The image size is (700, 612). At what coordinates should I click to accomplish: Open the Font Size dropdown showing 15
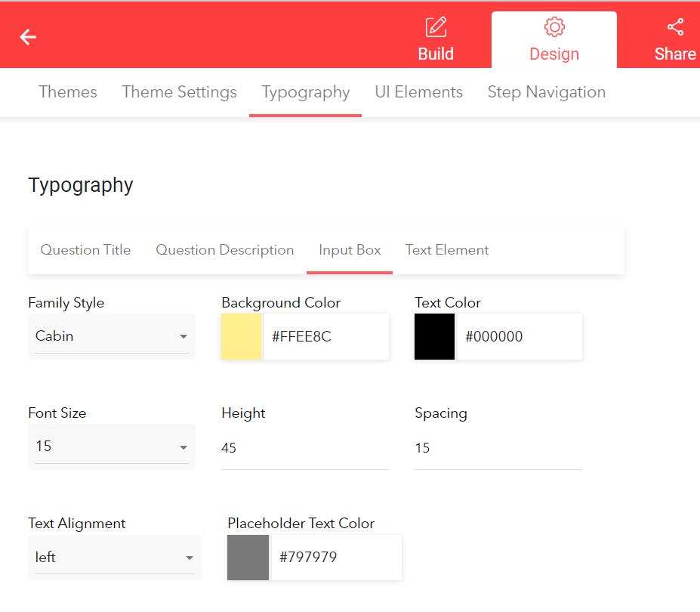(112, 447)
